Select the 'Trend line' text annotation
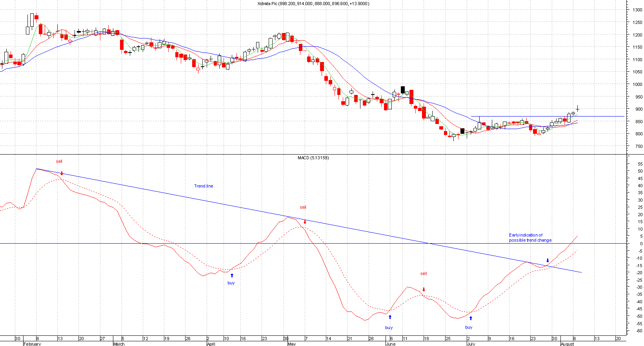Viewport: 644px width, 346px height. [204, 186]
